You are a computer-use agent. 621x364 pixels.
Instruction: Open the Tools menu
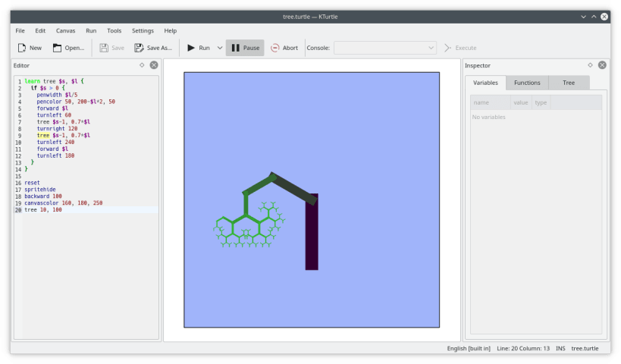tap(114, 30)
